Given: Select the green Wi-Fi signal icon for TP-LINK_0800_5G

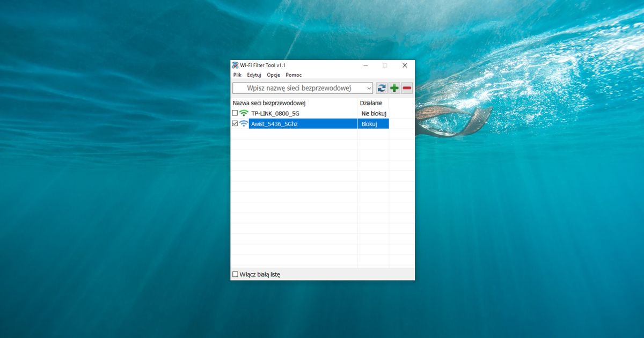Looking at the screenshot, I should [243, 113].
